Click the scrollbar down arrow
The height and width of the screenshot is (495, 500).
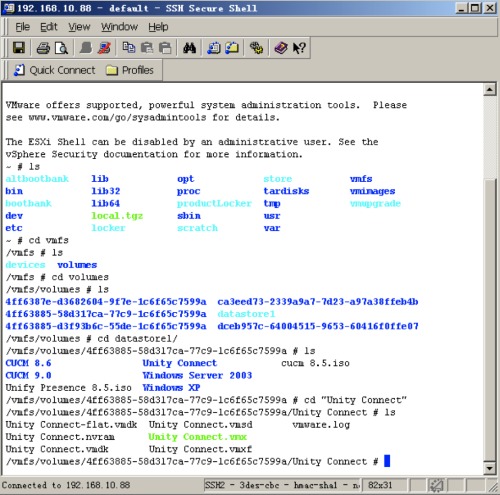point(489,468)
